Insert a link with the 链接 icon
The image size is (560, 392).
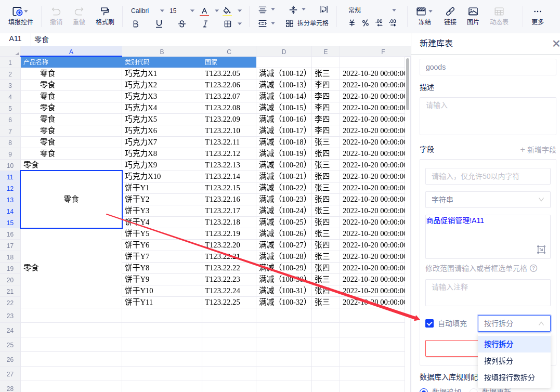(450, 11)
